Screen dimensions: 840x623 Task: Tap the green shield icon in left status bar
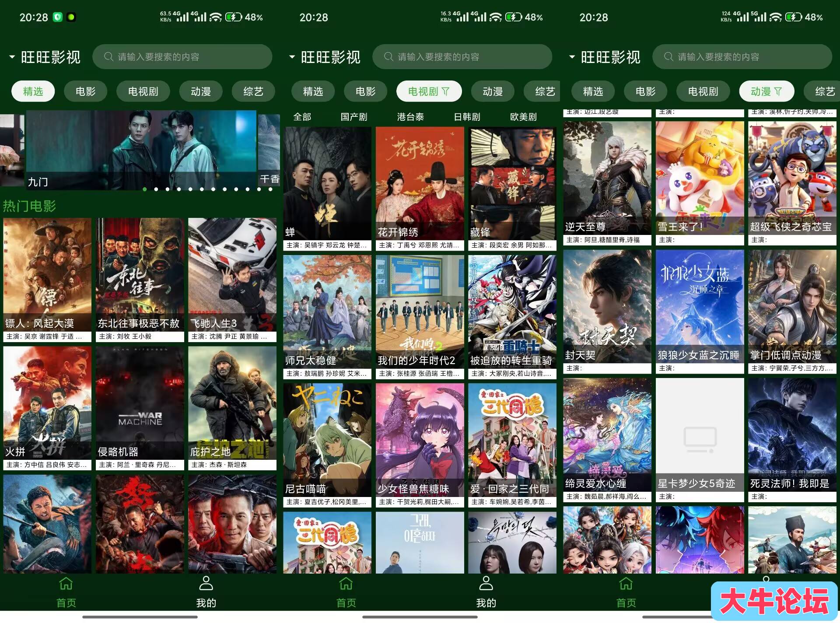tap(57, 17)
